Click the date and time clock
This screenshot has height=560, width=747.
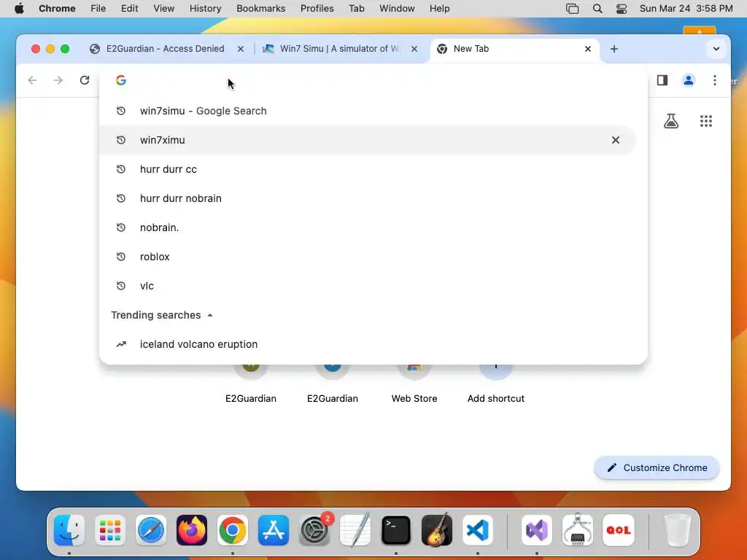pos(686,9)
